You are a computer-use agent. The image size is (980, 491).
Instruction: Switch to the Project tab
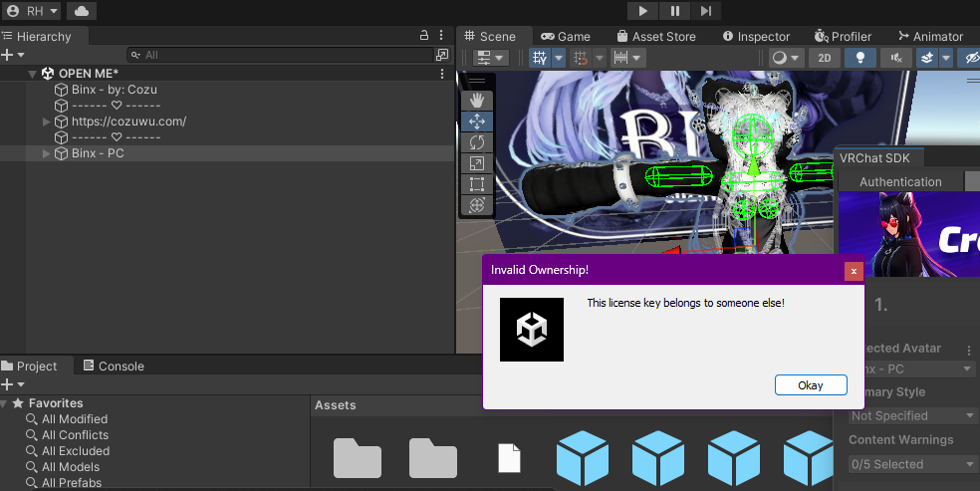tap(30, 367)
